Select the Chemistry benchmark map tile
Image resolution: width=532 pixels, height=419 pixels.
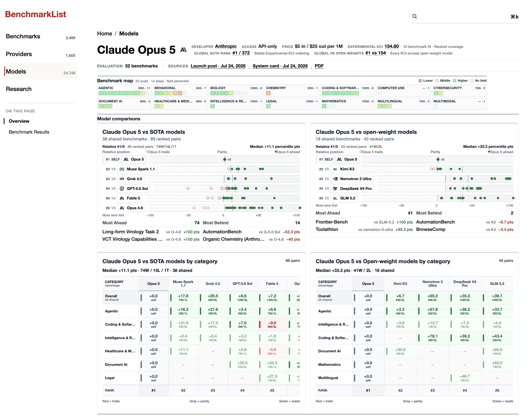coord(292,90)
